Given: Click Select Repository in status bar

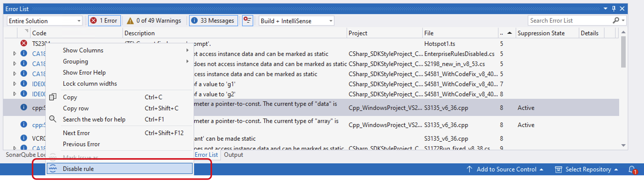Looking at the screenshot, I should pos(588,169).
